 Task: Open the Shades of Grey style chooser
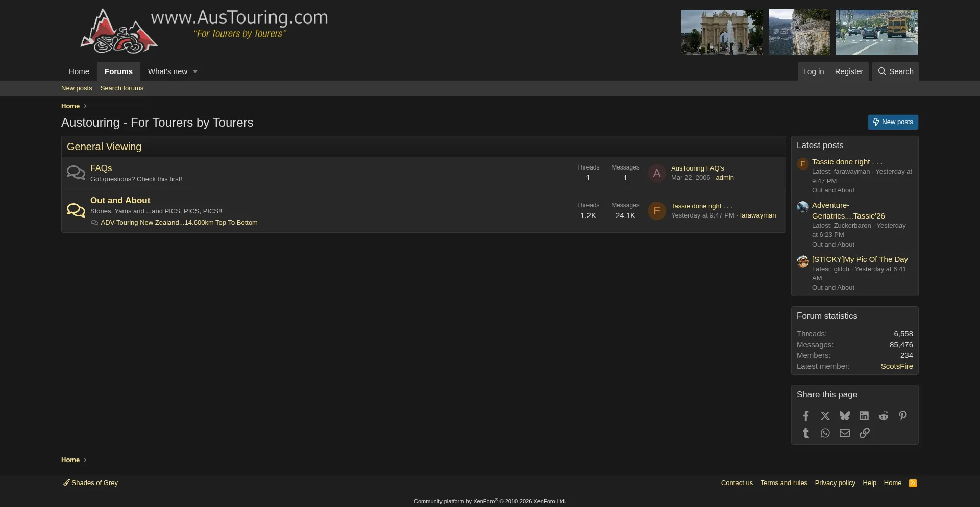90,482
